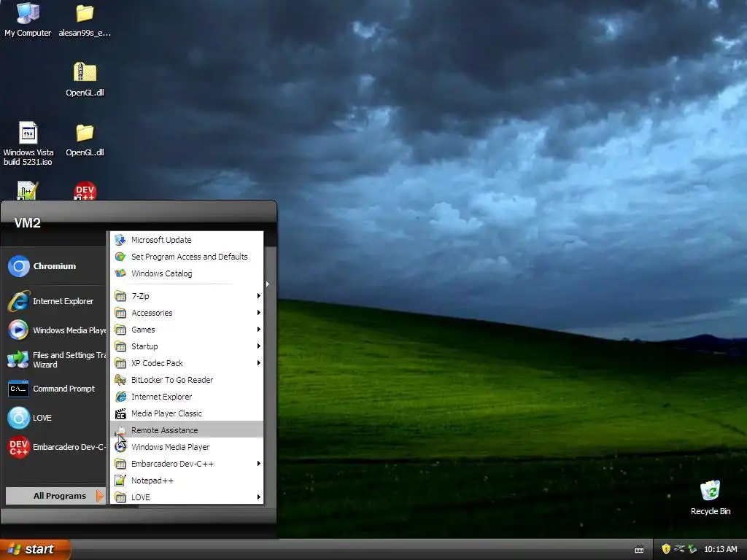Image resolution: width=747 pixels, height=560 pixels.
Task: Click the All Programs button
Action: (55, 496)
